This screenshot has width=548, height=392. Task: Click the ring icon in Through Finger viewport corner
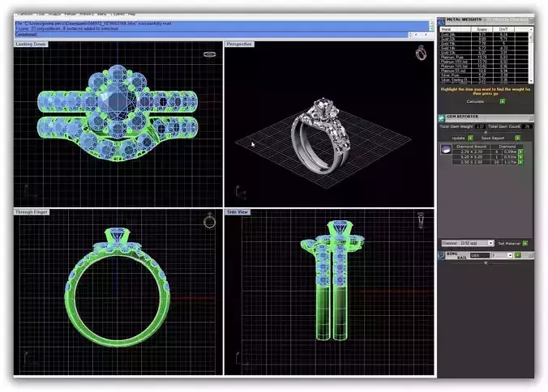tap(209, 220)
